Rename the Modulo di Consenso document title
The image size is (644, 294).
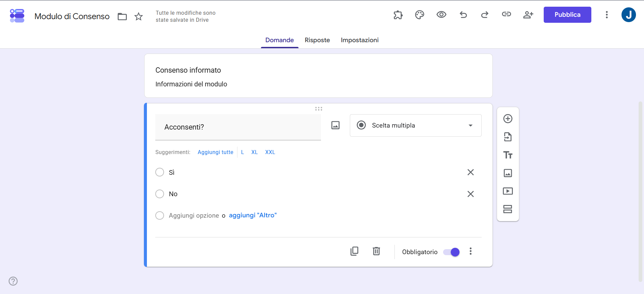click(72, 16)
